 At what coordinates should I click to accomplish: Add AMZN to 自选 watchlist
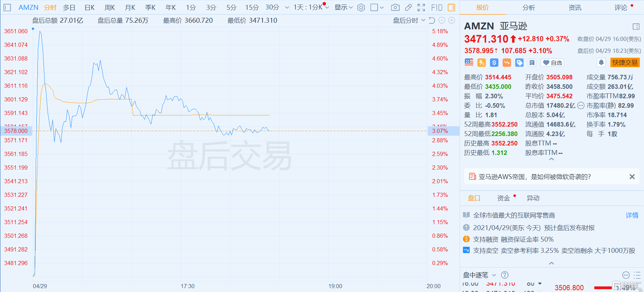pyautogui.click(x=552, y=63)
